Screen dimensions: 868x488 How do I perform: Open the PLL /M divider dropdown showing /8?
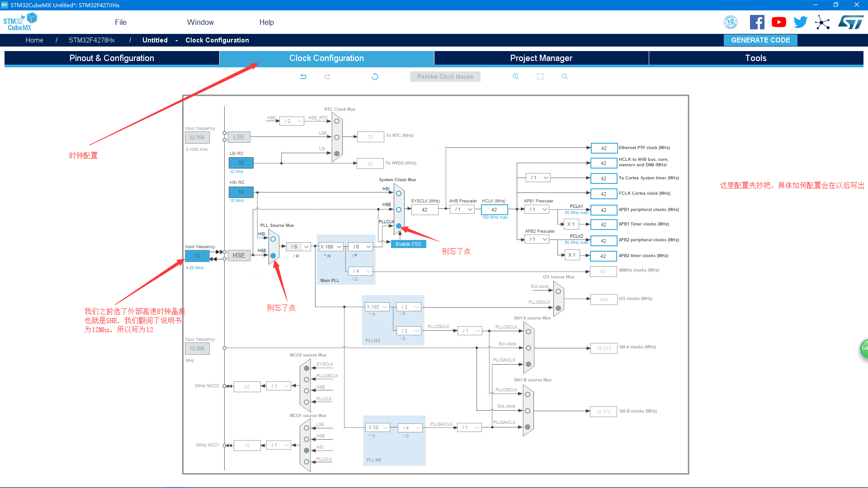tap(299, 247)
